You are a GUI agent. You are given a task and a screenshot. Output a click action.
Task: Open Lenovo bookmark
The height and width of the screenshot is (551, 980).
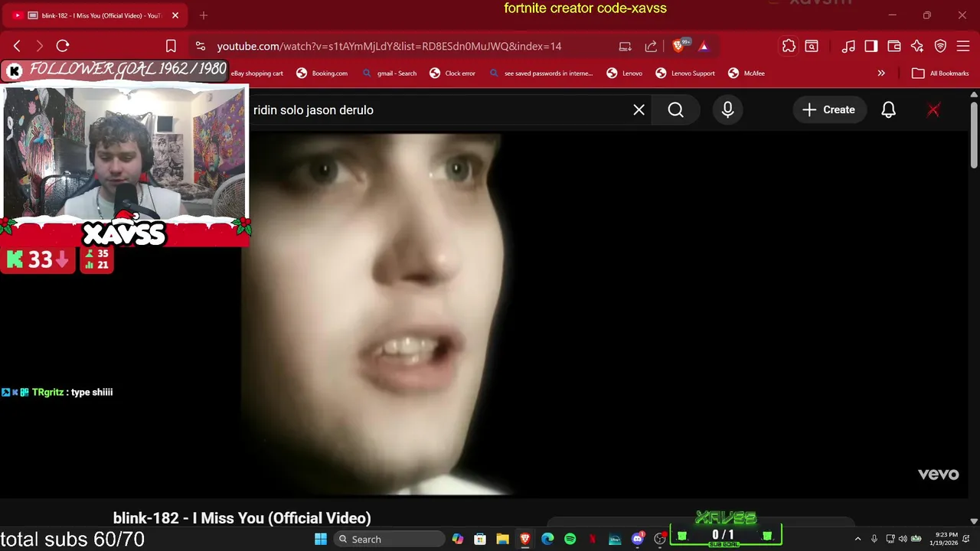(625, 73)
